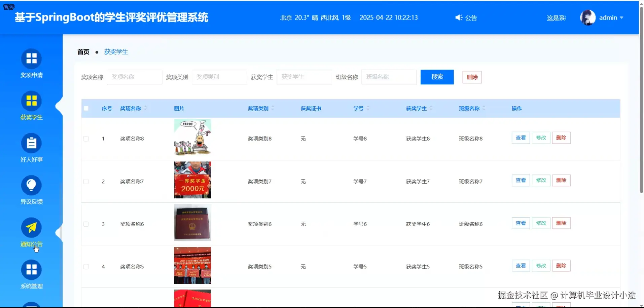Screen dimensions: 644x308
Task: Delete the 奖项名称8 row
Action: tap(561, 138)
